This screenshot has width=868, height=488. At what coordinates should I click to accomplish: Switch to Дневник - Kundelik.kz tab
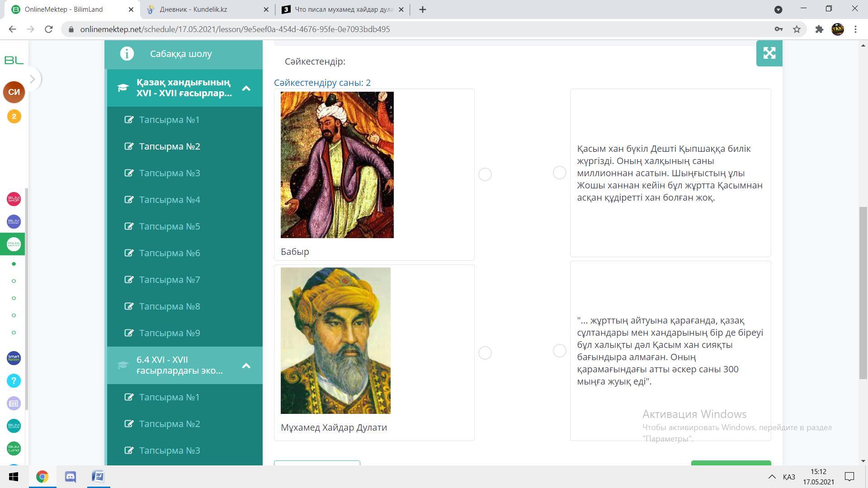(193, 9)
